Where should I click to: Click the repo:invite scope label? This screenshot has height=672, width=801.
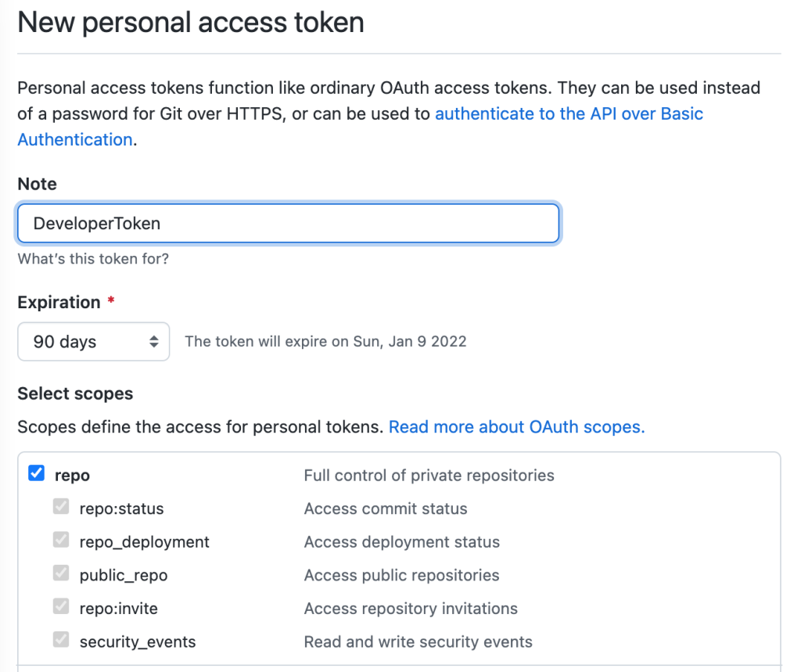pyautogui.click(x=119, y=609)
